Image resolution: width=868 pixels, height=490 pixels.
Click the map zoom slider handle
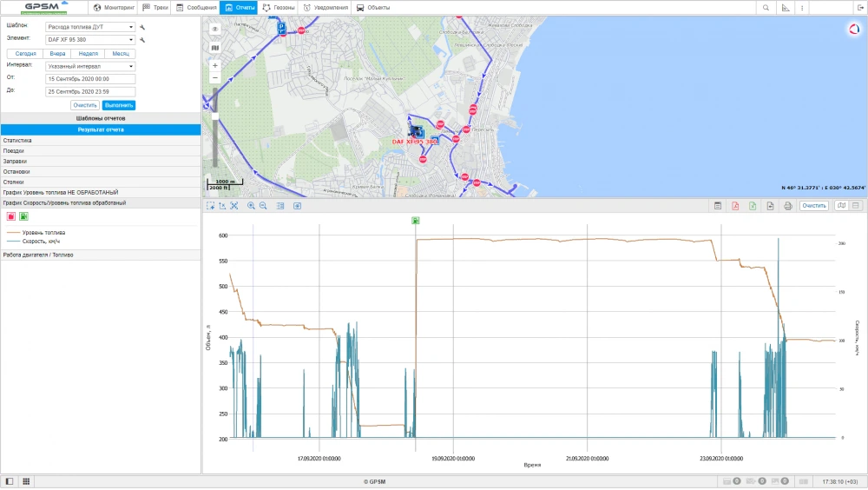(x=215, y=100)
